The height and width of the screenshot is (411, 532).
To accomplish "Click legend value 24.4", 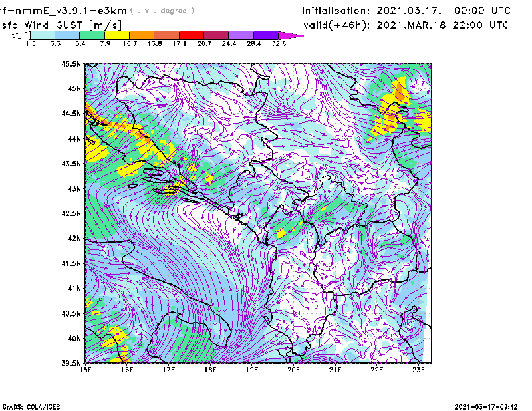I will 229,43.
